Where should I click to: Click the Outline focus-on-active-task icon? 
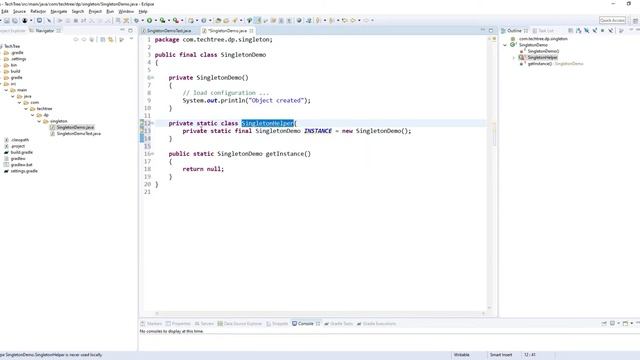point(621,31)
